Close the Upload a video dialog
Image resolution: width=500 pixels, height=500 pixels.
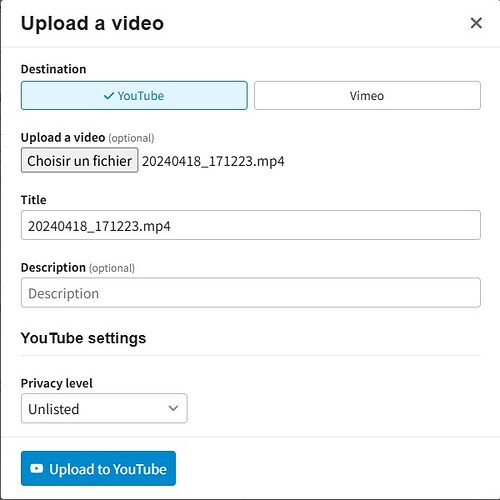coord(476,23)
